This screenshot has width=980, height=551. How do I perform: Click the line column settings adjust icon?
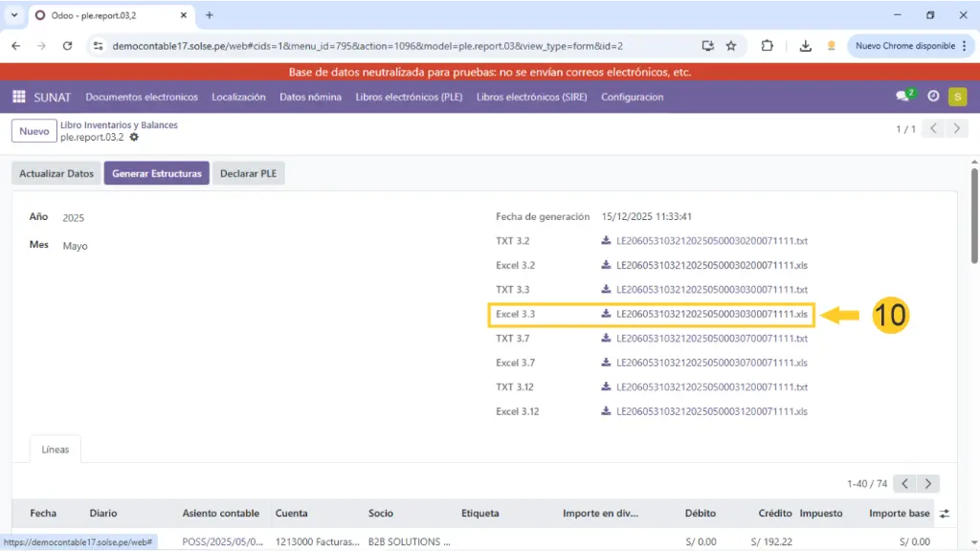[945, 514]
